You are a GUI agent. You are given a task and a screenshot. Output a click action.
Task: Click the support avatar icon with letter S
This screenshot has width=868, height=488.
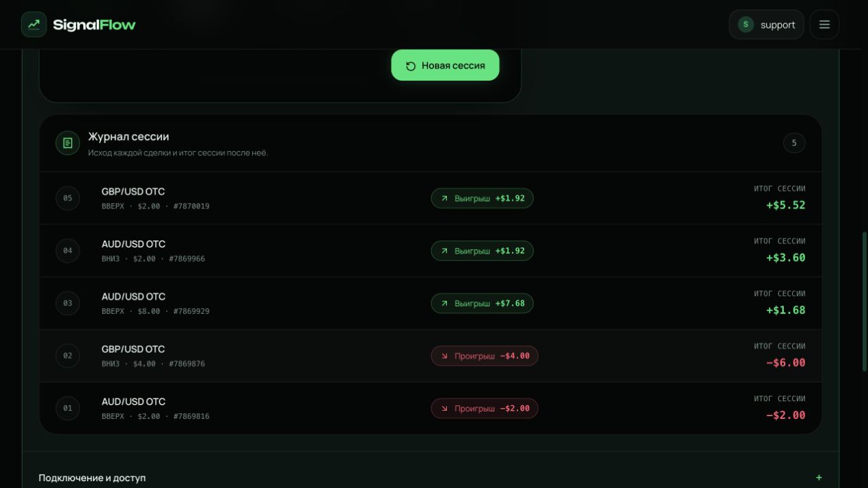click(745, 25)
